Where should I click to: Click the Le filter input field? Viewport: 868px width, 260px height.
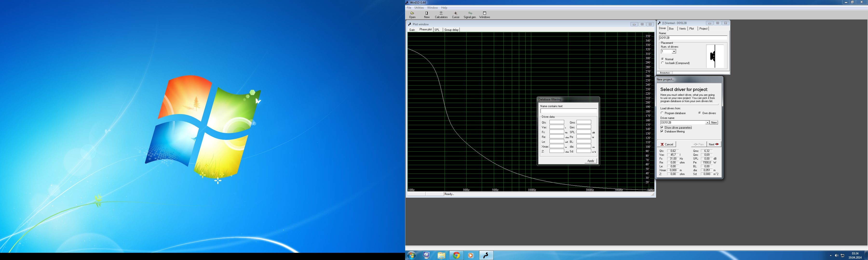[557, 142]
